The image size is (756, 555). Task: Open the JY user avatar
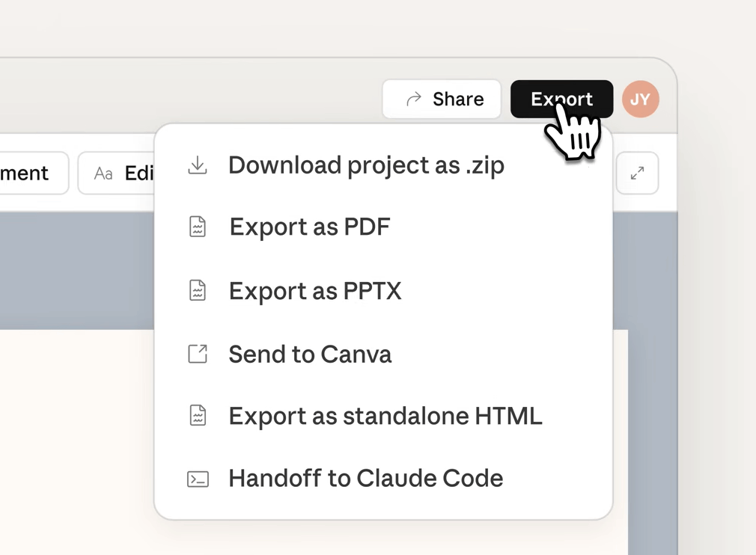[x=640, y=99]
